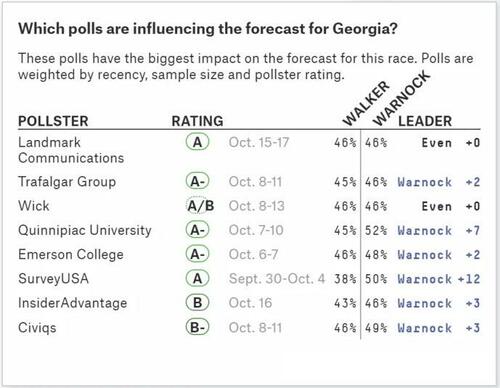Click the LEADER column header
This screenshot has height=388, width=500.
tap(425, 121)
